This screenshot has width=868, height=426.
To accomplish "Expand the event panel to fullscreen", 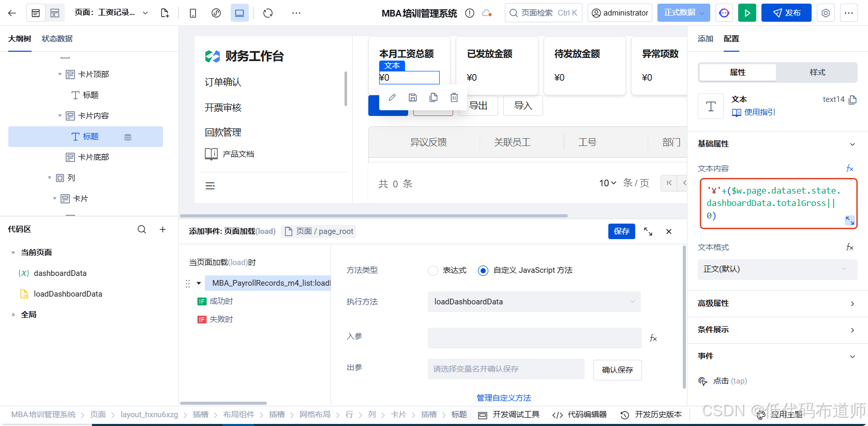I will coord(648,231).
